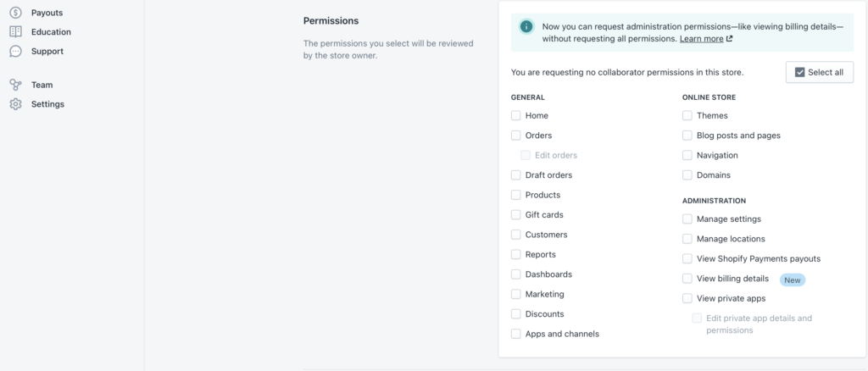Click the Support chat bubble icon
This screenshot has width=868, height=371.
(15, 52)
